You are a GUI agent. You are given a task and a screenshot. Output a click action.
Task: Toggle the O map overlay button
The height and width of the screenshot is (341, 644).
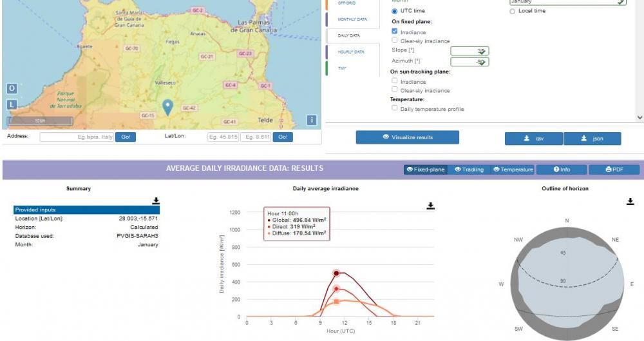[12, 88]
